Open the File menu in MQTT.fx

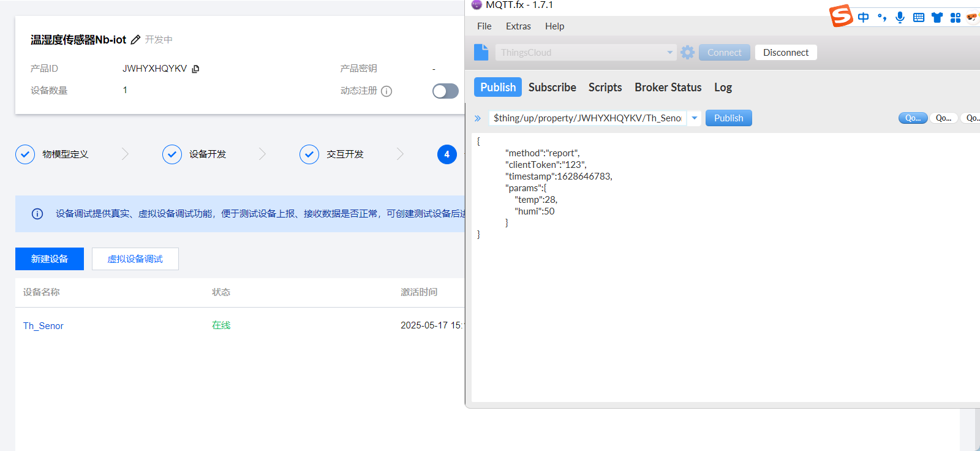coord(484,26)
